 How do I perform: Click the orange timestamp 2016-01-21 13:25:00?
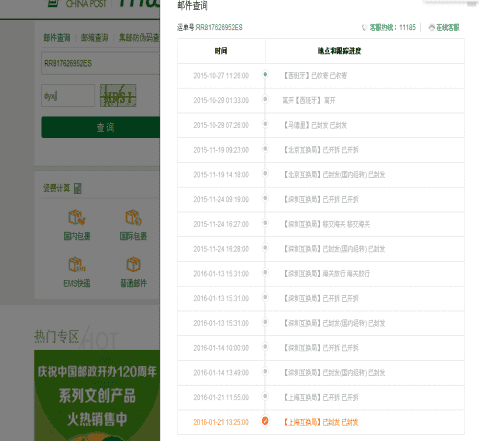[221, 422]
